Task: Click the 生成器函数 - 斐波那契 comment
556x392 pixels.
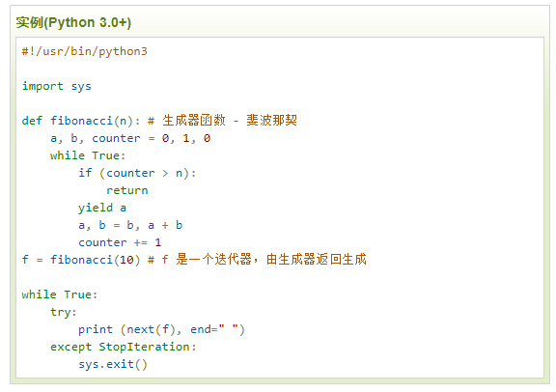Action: coord(230,121)
